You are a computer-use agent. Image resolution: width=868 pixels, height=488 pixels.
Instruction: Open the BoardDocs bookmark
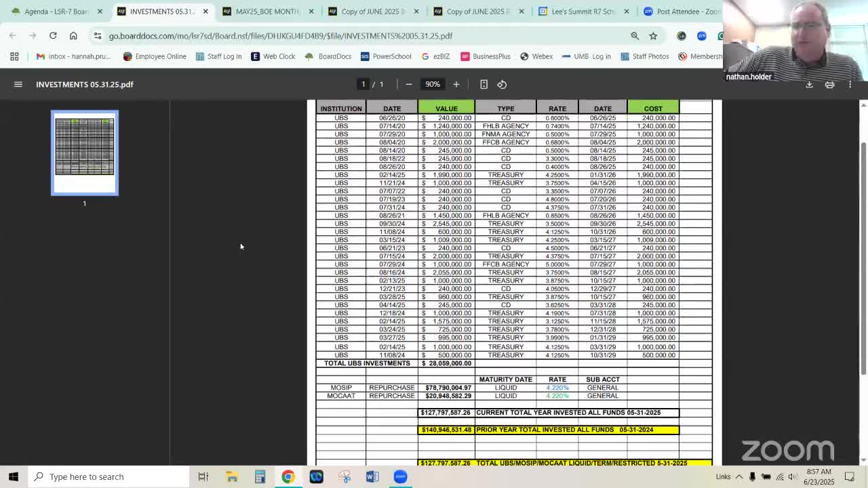tap(328, 56)
